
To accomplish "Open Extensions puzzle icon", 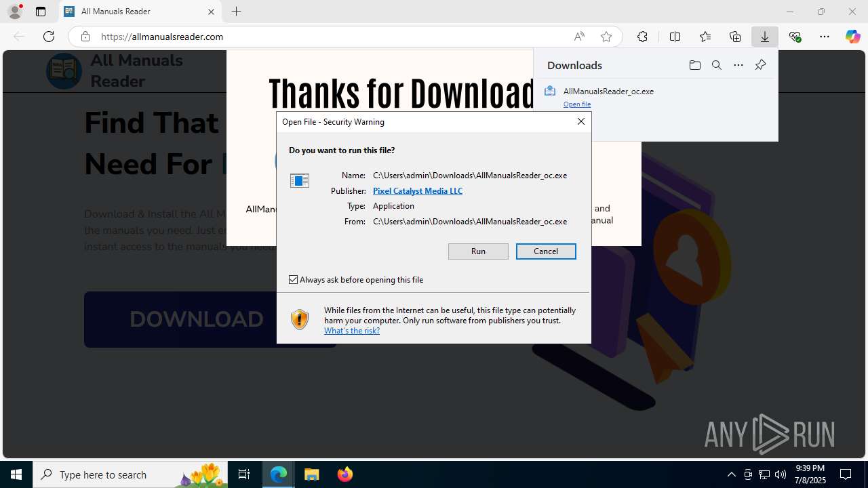I will coord(642,37).
